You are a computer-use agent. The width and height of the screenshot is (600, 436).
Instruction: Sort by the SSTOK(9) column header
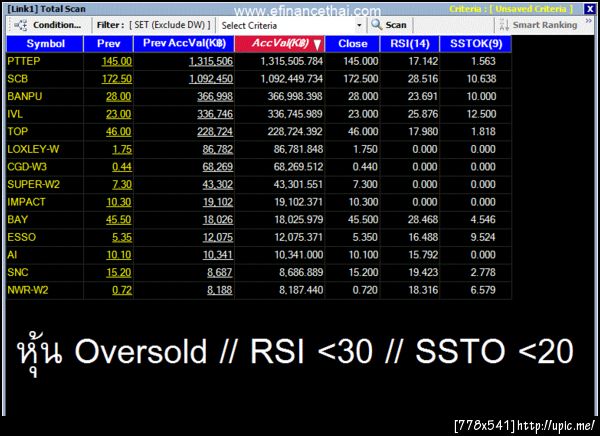click(476, 44)
